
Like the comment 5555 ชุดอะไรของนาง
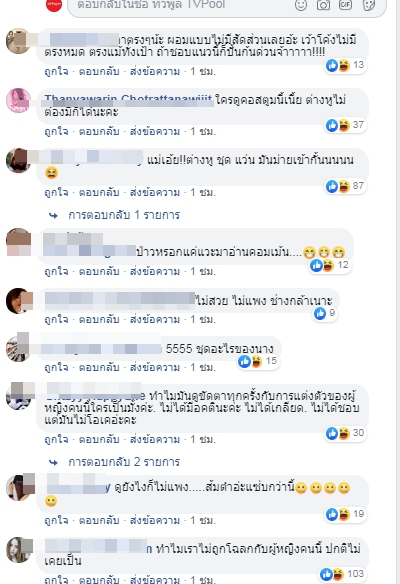tap(56, 368)
